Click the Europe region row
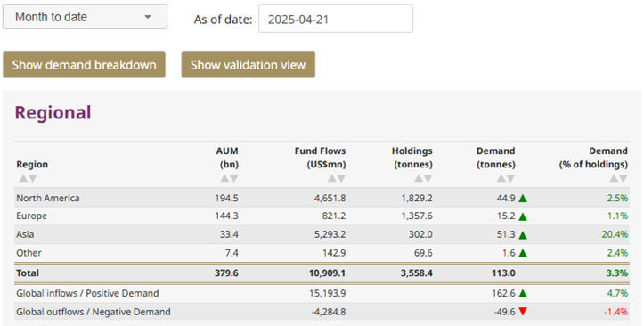644x326 pixels. 322,216
